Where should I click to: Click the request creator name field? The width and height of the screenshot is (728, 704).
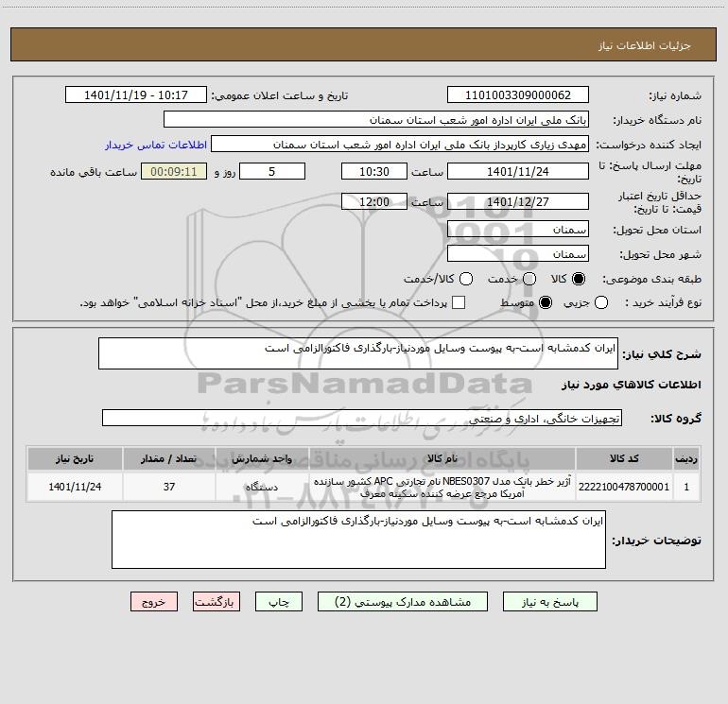[x=400, y=145]
